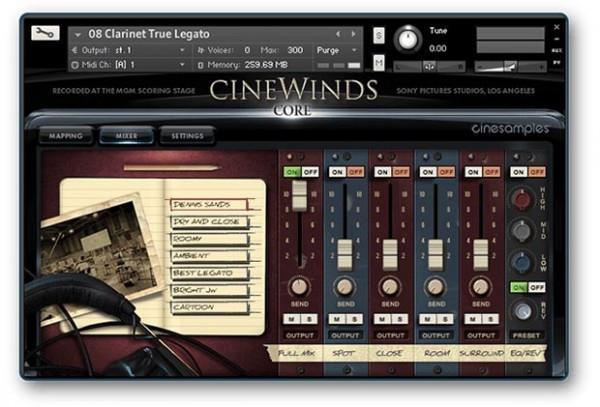The image size is (600, 407).
Task: Mute the instrument with header M button
Action: pos(378,62)
